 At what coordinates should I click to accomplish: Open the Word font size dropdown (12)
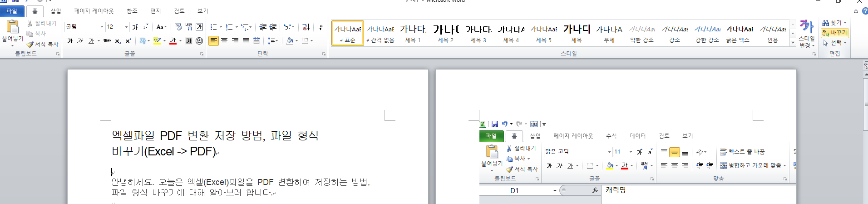(x=126, y=27)
